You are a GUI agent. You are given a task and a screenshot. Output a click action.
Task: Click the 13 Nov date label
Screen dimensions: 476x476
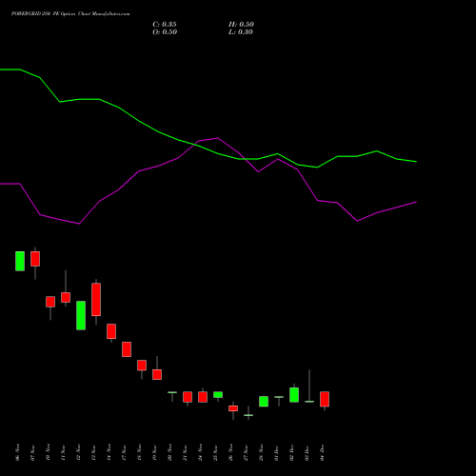pyautogui.click(x=93, y=452)
